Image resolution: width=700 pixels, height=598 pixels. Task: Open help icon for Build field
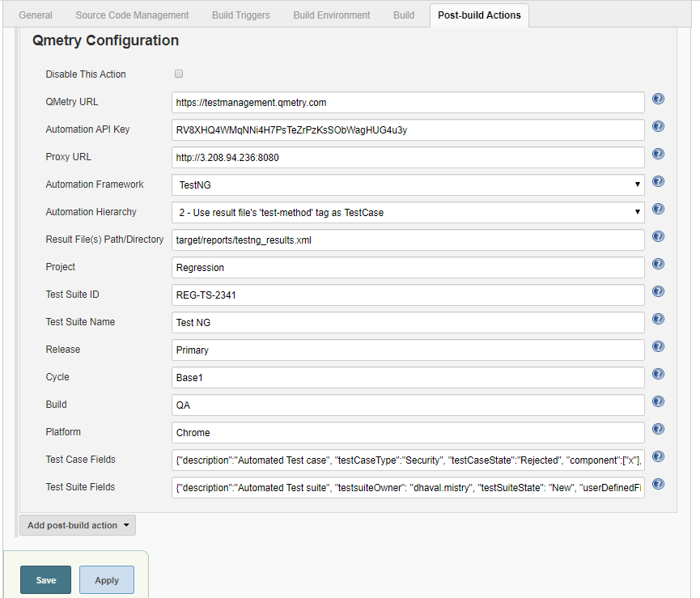(658, 401)
